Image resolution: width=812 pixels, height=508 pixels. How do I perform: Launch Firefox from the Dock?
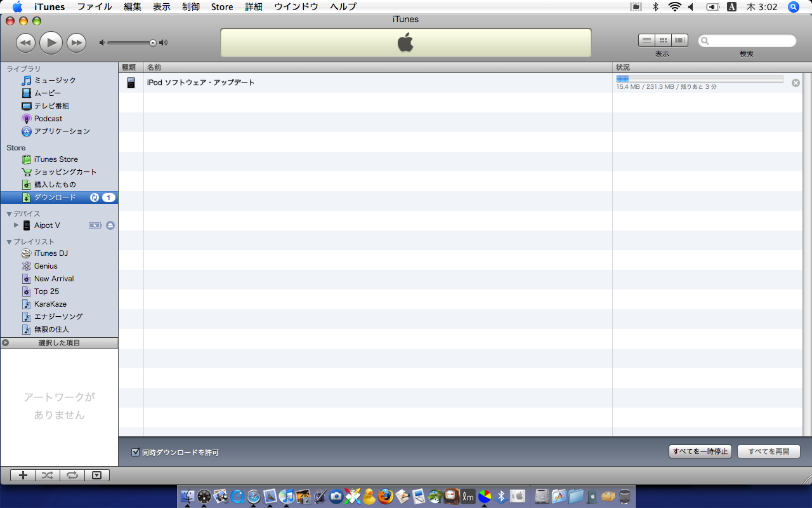(x=386, y=496)
